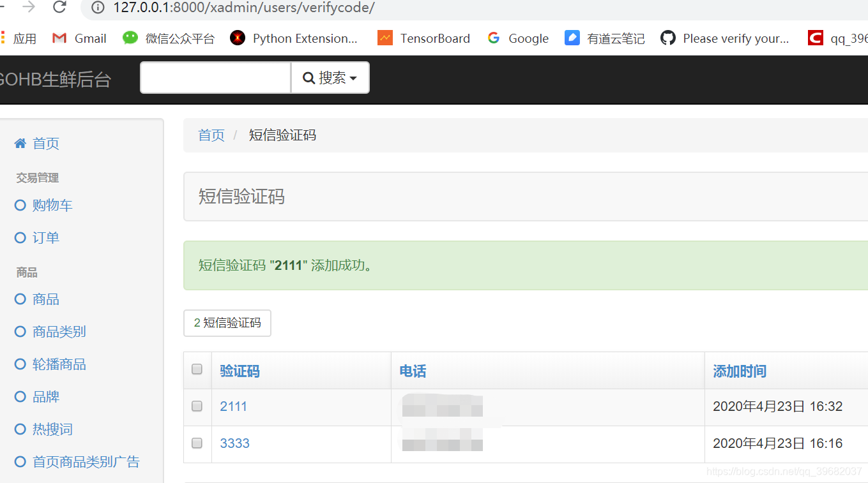Click the circle icon next to 商品类别
The width and height of the screenshot is (868, 483).
coord(20,331)
